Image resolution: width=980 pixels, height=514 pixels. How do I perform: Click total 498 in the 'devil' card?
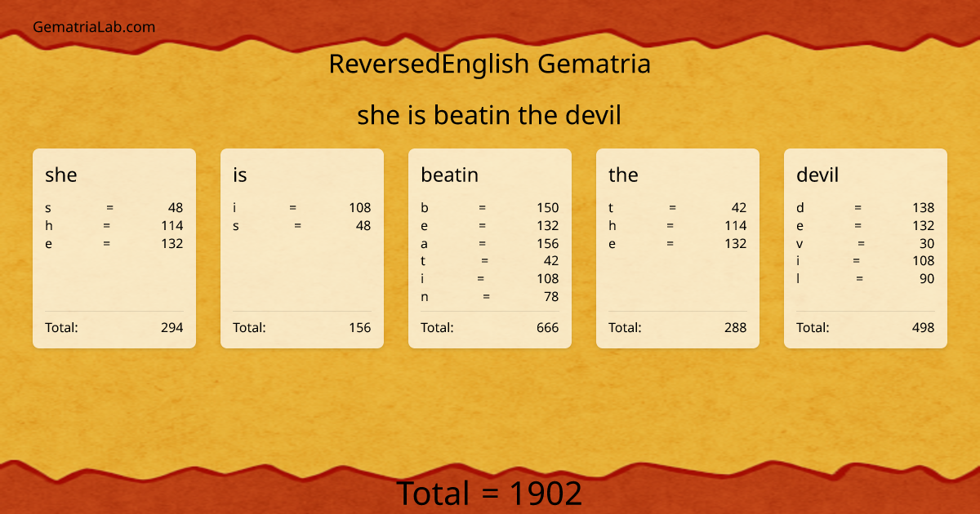click(x=924, y=328)
